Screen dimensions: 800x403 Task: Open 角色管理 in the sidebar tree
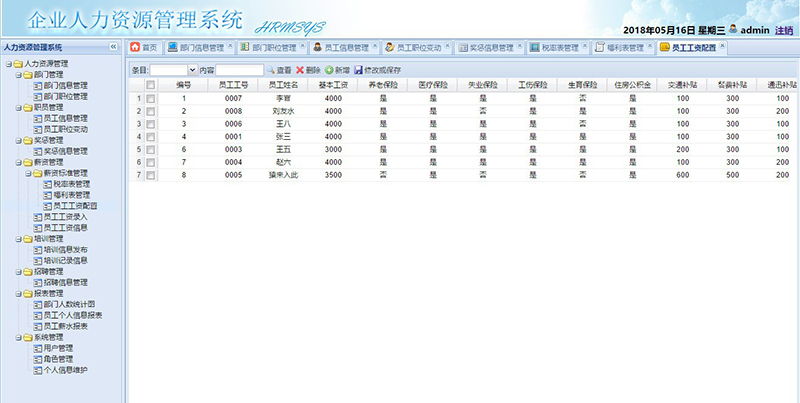tap(58, 359)
